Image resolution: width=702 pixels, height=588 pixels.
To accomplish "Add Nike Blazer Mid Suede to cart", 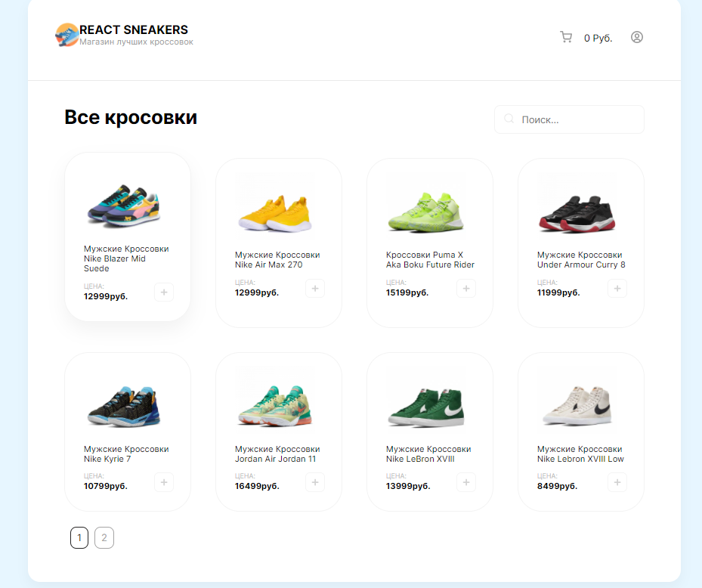I will [164, 292].
